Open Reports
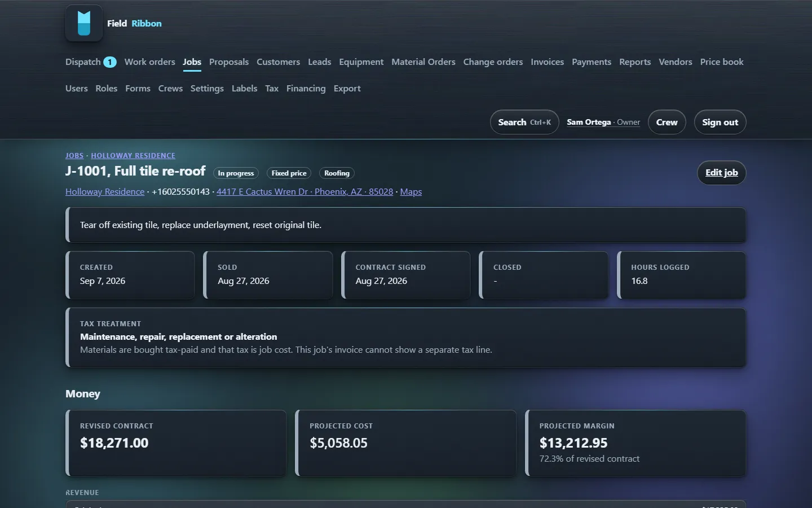The width and height of the screenshot is (812, 508). point(635,62)
